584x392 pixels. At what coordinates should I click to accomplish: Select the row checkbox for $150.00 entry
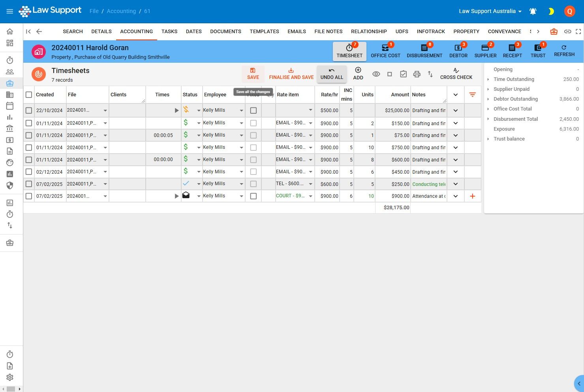click(29, 123)
